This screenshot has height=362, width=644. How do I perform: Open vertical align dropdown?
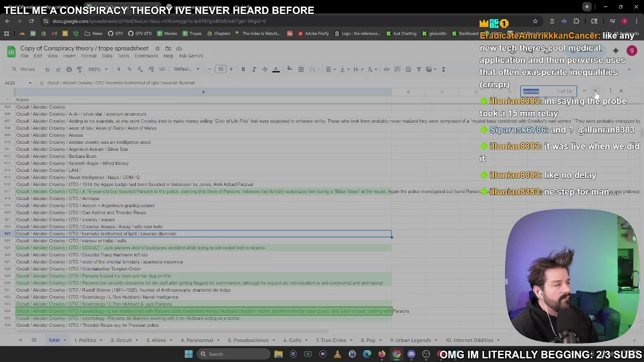coord(344,69)
